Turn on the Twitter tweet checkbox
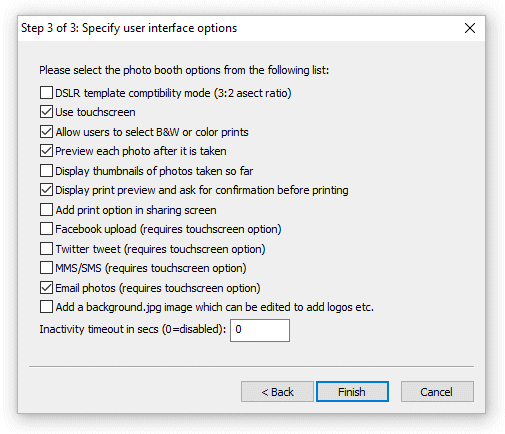Screen dimensions: 505x434 [x=46, y=249]
